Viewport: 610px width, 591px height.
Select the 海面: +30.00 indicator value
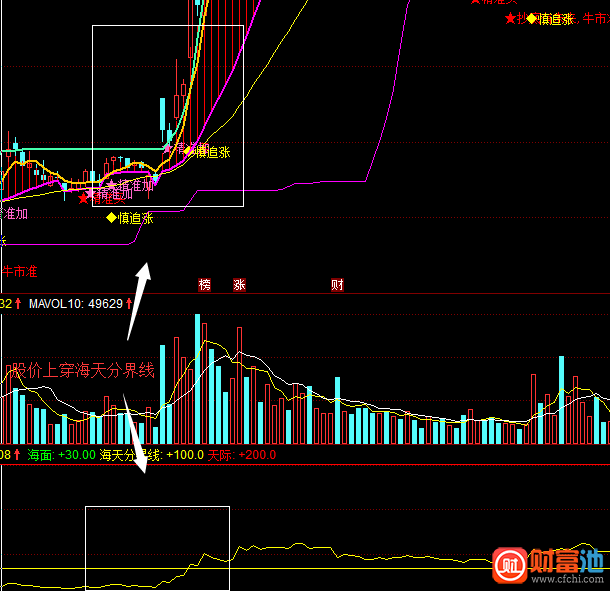61,454
